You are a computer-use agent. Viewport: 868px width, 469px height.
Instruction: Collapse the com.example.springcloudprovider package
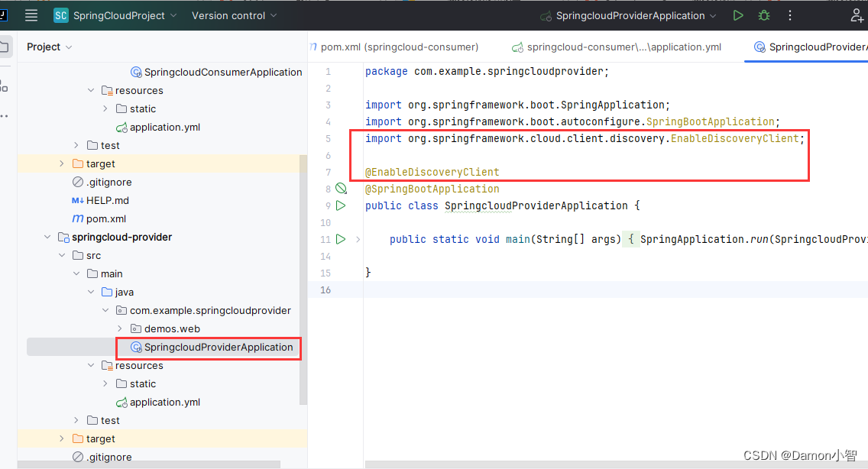coord(105,310)
